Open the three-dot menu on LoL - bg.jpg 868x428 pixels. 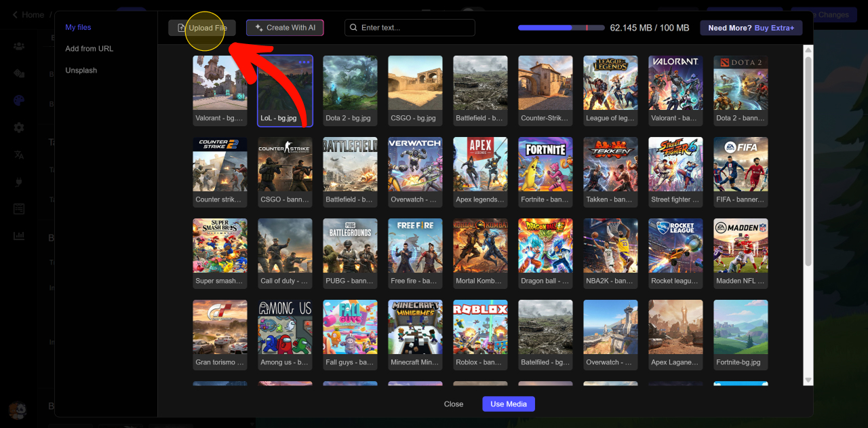[x=304, y=62]
